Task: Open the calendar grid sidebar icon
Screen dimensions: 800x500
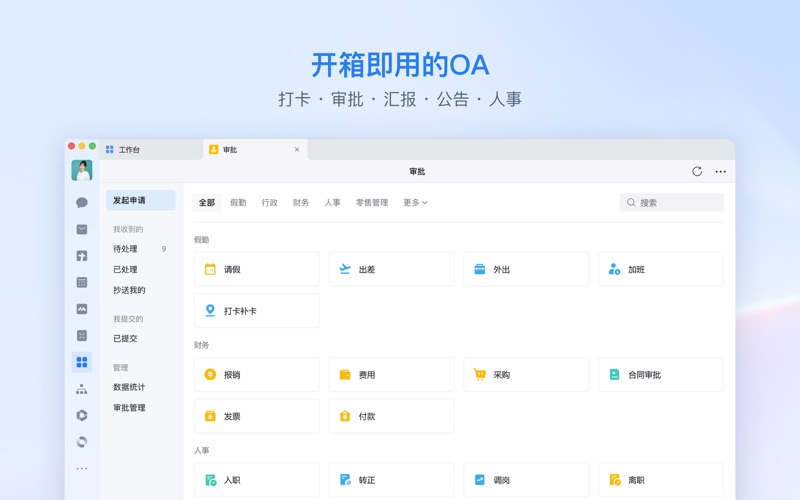Action: [x=82, y=283]
